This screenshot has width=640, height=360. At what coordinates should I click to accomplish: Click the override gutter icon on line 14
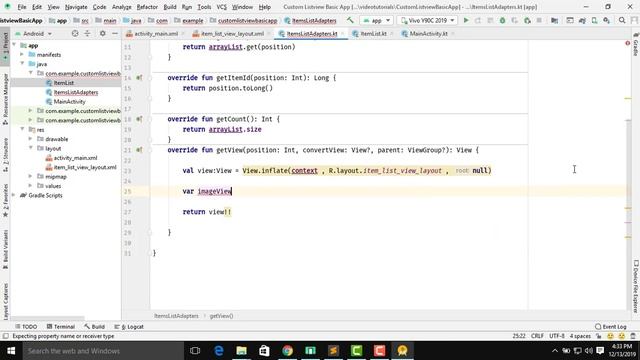[139, 78]
